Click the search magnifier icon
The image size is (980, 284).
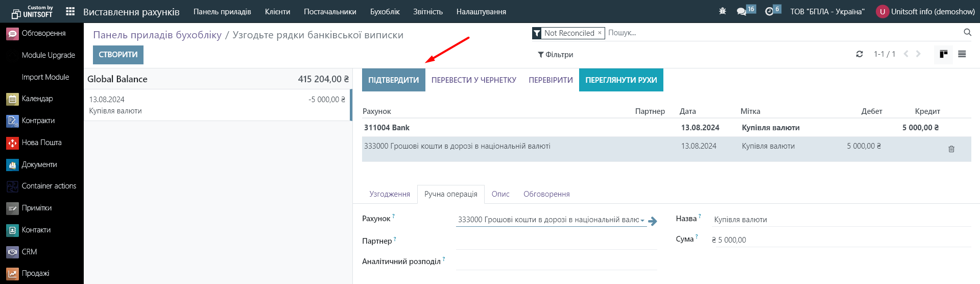[x=967, y=33]
